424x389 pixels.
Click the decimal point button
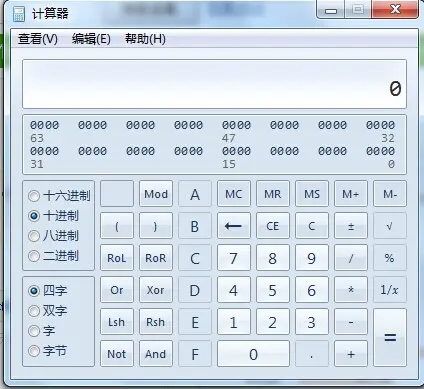(312, 354)
